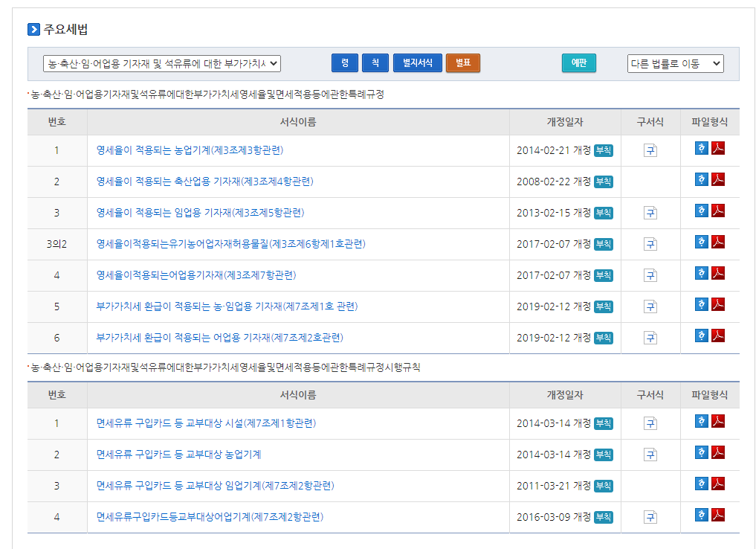
Task: Switch to the 령 tab
Action: point(345,63)
